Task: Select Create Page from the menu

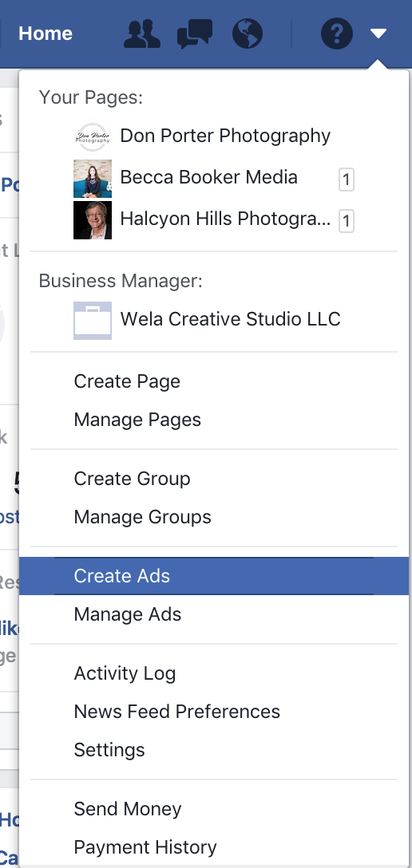Action: pyautogui.click(x=128, y=381)
